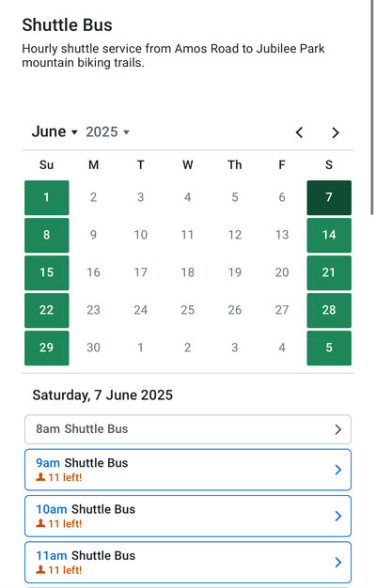Open the June month dropdown
376x588 pixels.
pos(55,132)
